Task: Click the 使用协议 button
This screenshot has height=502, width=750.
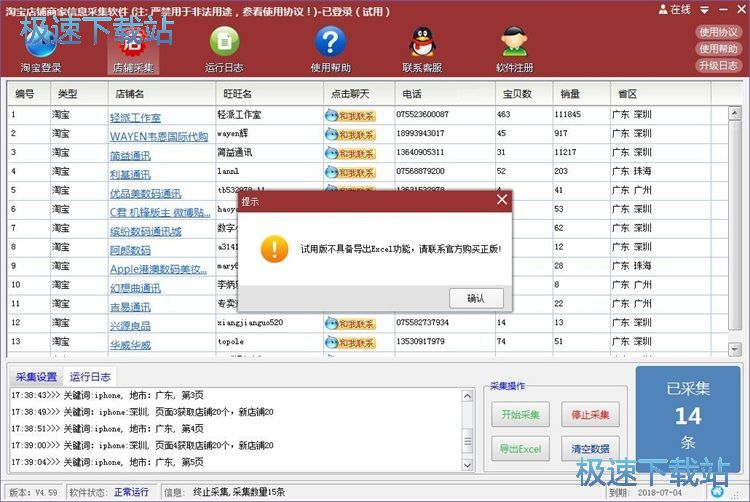Action: click(718, 32)
